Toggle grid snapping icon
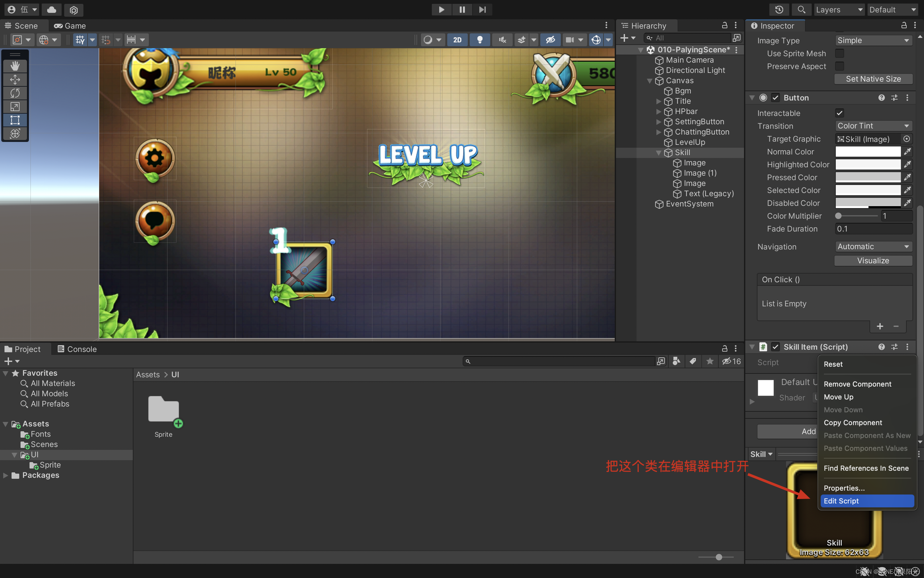Viewport: 924px width, 578px height. [106, 40]
